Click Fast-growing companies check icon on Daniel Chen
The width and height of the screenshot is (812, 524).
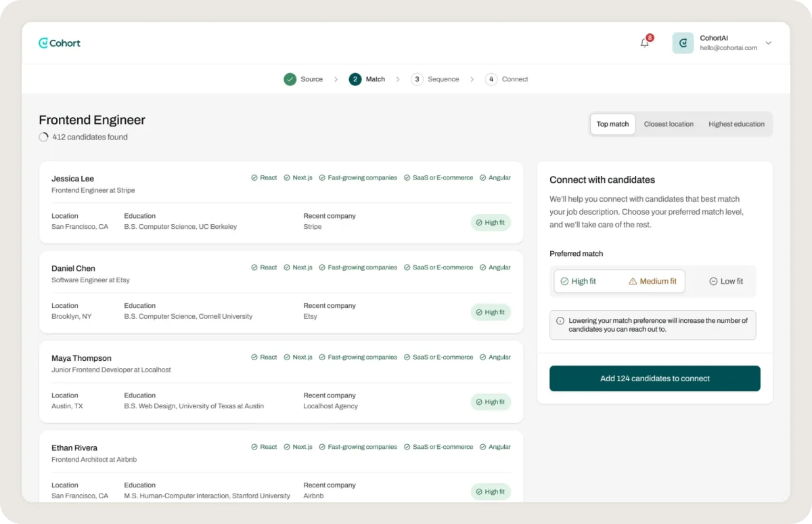(x=322, y=267)
